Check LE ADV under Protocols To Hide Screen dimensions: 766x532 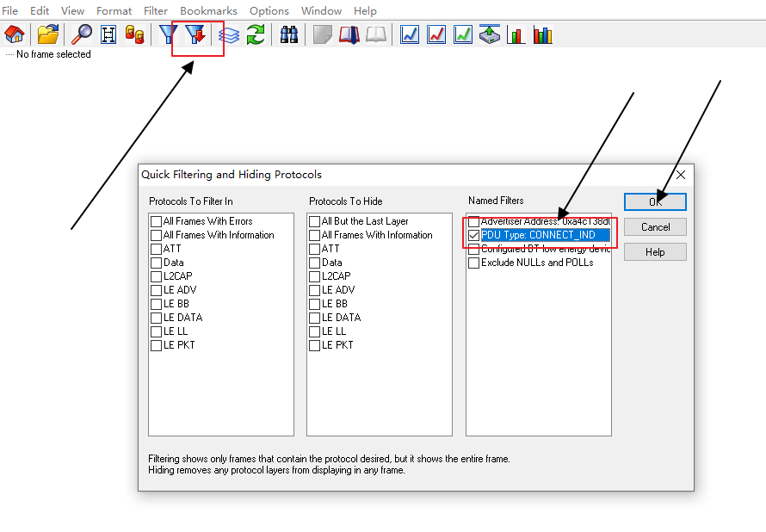point(315,290)
